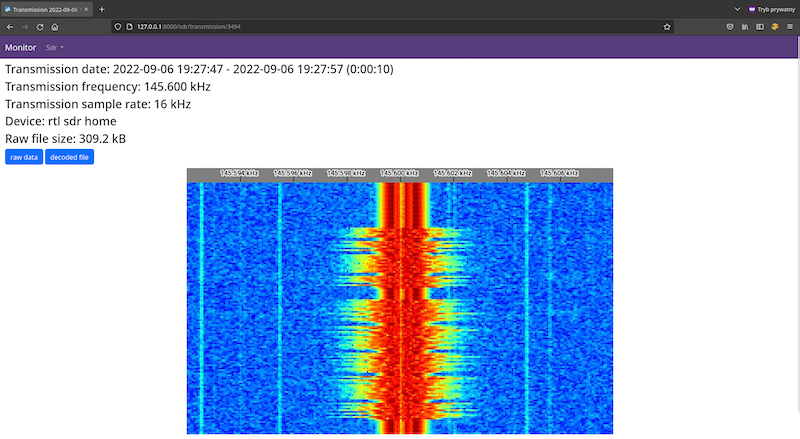Open a new tab with the plus button
The width and height of the screenshot is (800, 439).
coord(102,9)
